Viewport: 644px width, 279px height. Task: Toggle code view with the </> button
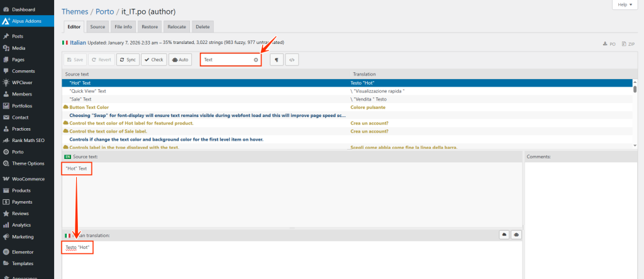point(291,60)
